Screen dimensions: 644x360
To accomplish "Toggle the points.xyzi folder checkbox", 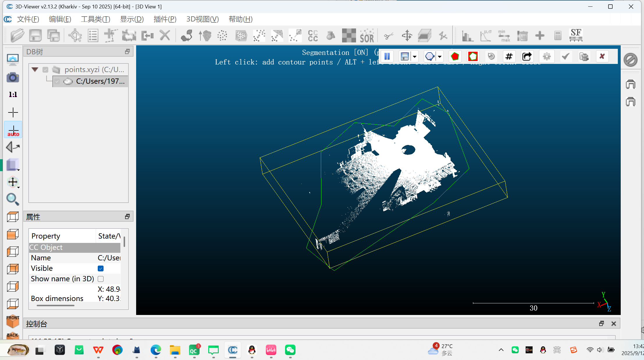I will (45, 70).
